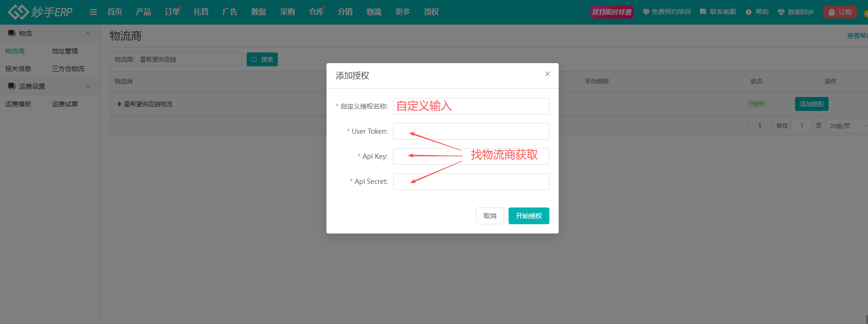Open the 20条/页 page size dropdown
Image resolution: width=868 pixels, height=324 pixels.
[847, 126]
